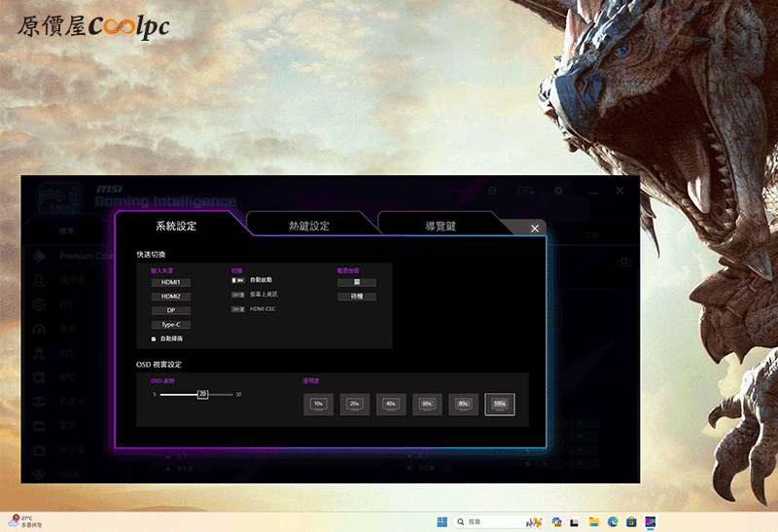
Task: Click reset icon in Gaming Intelligence right panel
Action: coord(624,261)
